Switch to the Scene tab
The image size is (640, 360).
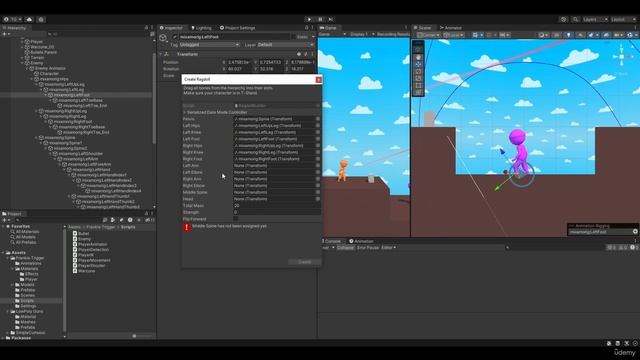(422, 28)
